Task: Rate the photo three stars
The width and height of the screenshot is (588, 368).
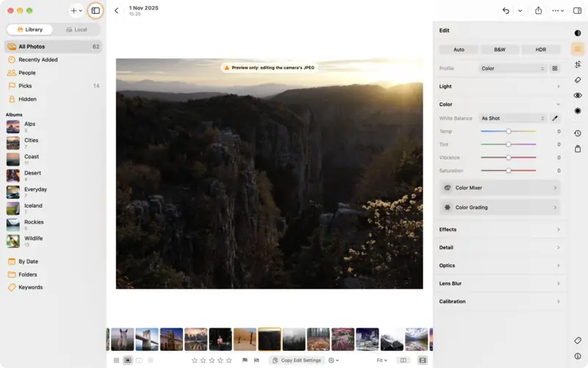Action: [x=212, y=361]
